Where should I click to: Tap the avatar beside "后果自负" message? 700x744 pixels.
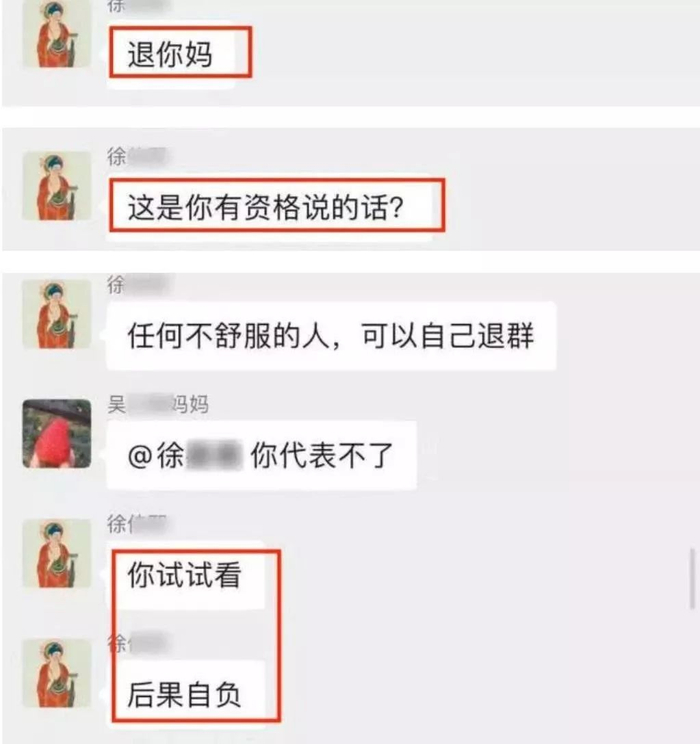point(57,673)
